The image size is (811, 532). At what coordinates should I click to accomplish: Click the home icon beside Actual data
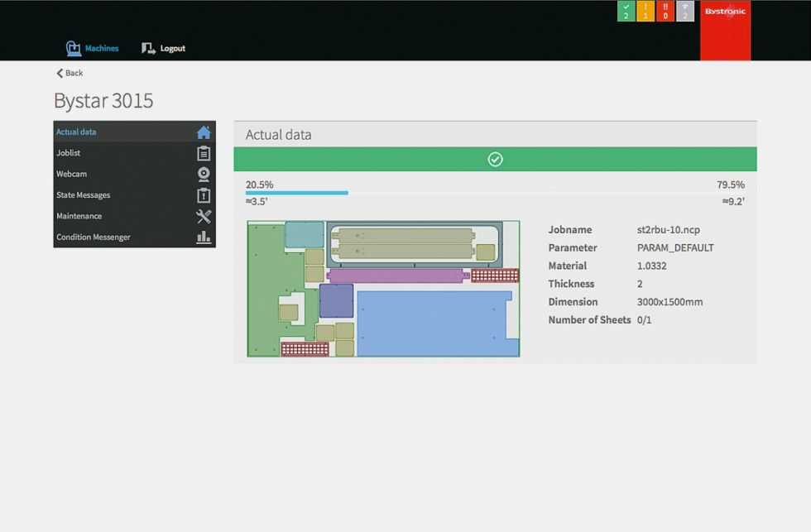204,132
